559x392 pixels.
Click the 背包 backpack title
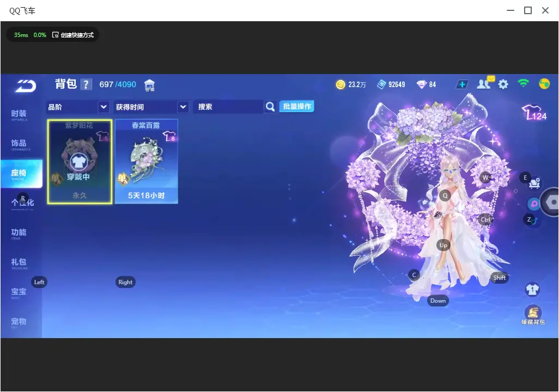click(x=66, y=84)
